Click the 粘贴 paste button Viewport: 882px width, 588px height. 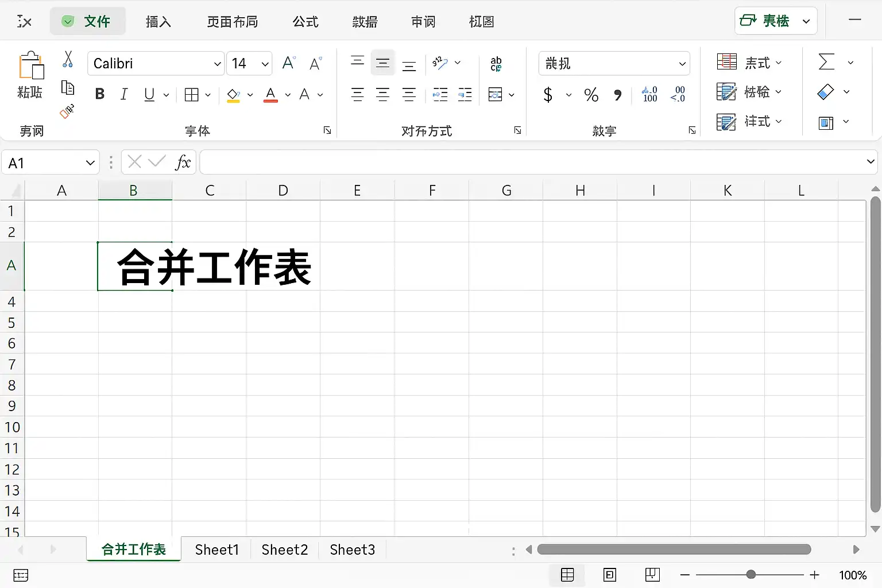click(30, 76)
